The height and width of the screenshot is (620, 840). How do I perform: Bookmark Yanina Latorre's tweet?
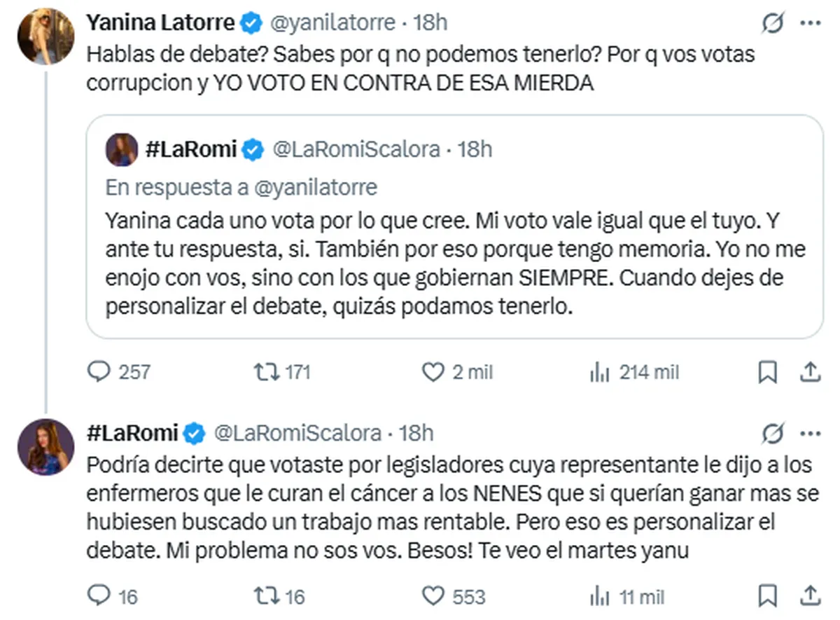coord(768,372)
